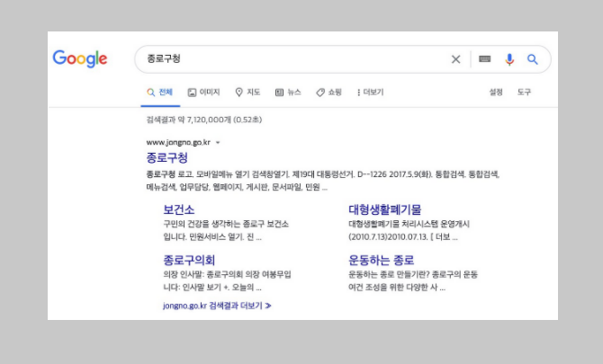This screenshot has width=603, height=364.
Task: Click the 검색결과 약 7,120,000개 result count
Action: [x=203, y=120]
